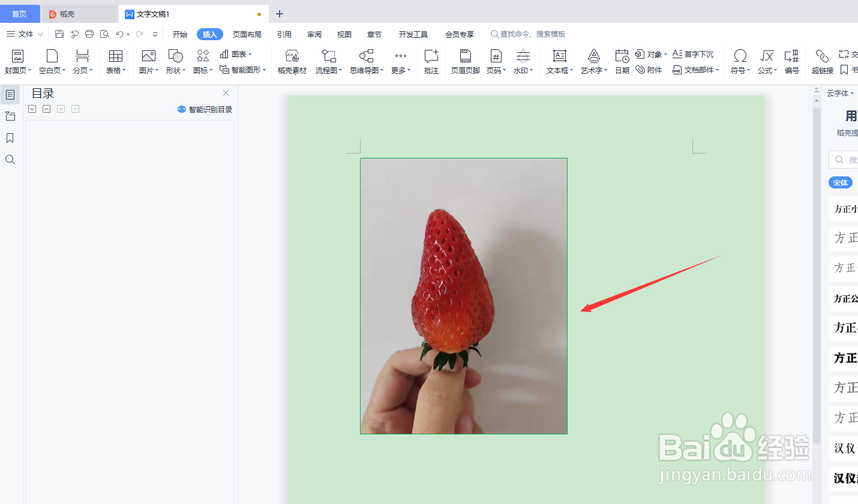Add a new document tab with plus
This screenshot has width=858, height=504.
pos(279,14)
